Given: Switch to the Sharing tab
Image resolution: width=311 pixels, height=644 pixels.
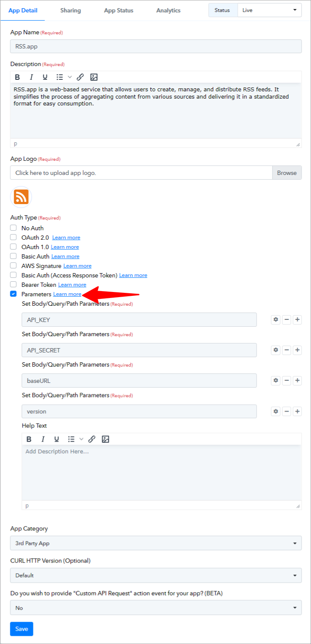Looking at the screenshot, I should pos(71,10).
